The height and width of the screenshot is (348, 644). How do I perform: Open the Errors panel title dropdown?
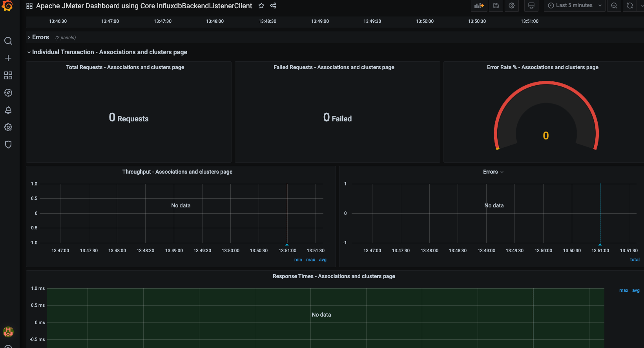(493, 172)
